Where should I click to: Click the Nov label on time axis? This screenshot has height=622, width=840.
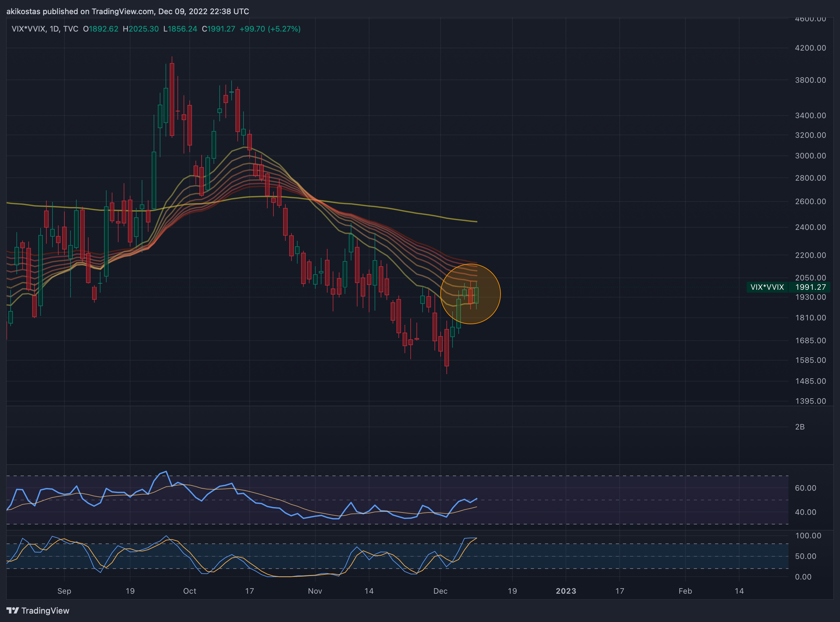(315, 591)
